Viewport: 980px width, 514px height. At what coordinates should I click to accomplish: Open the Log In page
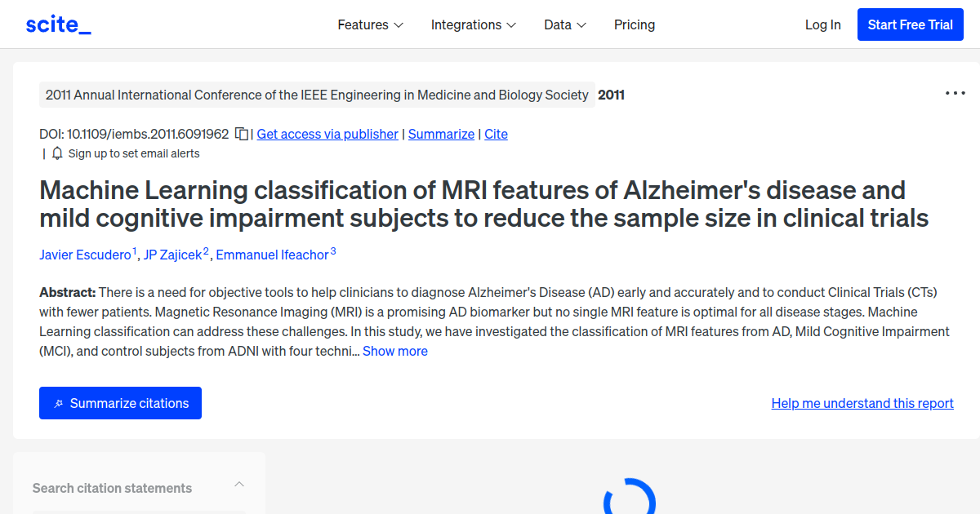click(822, 24)
